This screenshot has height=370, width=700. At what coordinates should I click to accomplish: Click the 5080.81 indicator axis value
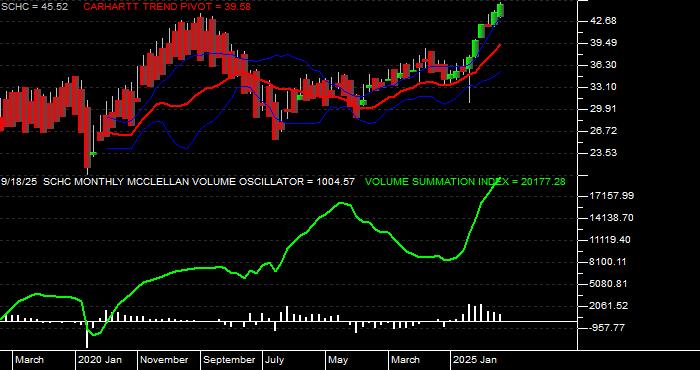(x=609, y=283)
